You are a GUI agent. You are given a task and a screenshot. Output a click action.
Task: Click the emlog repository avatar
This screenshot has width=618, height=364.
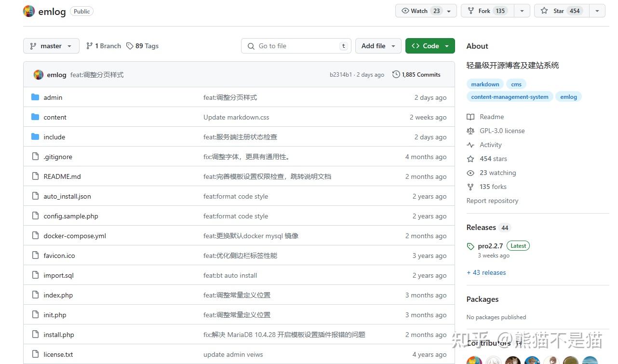point(29,11)
